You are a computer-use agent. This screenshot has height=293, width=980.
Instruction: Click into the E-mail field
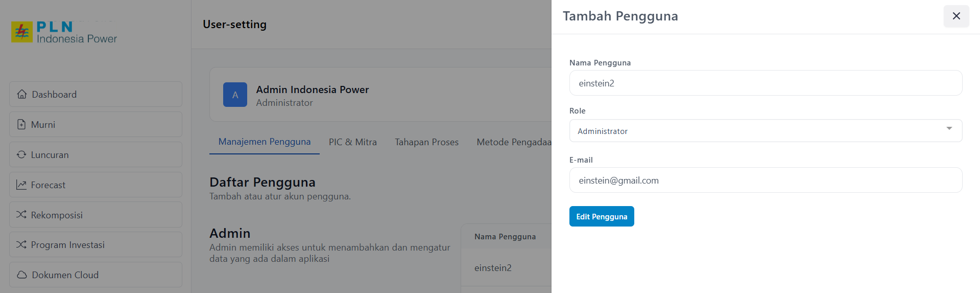point(765,181)
